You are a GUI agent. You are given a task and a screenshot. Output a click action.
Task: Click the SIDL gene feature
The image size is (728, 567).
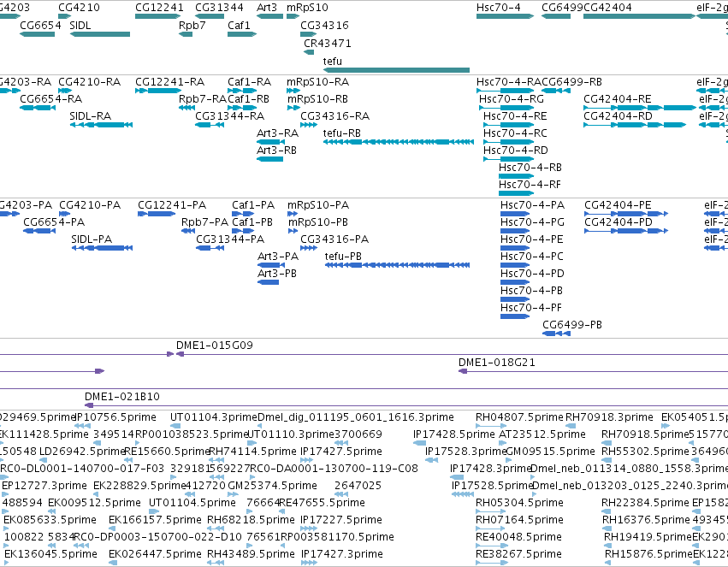100,34
